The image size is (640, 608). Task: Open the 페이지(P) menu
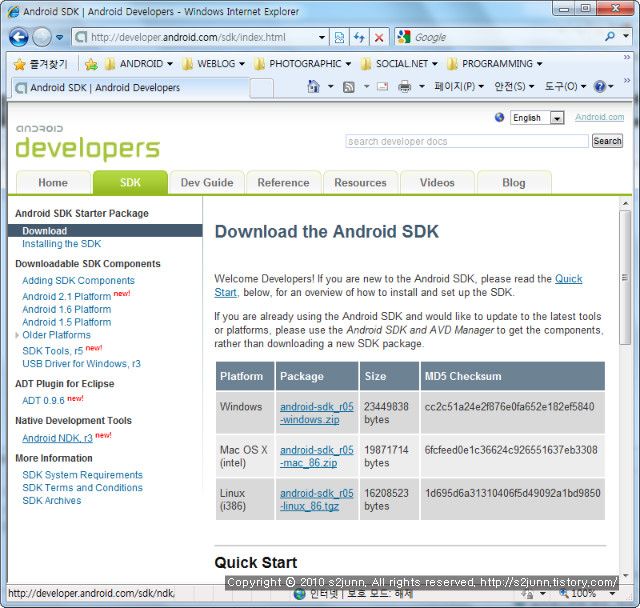click(458, 87)
